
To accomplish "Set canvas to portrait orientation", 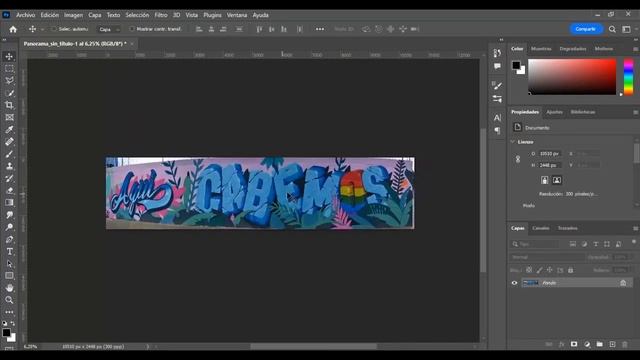I will pos(544,180).
